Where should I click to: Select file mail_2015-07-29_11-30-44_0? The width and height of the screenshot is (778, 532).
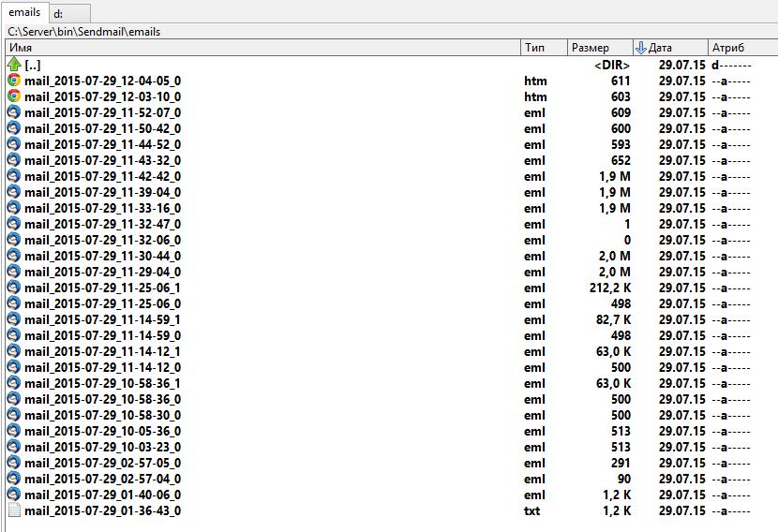103,256
